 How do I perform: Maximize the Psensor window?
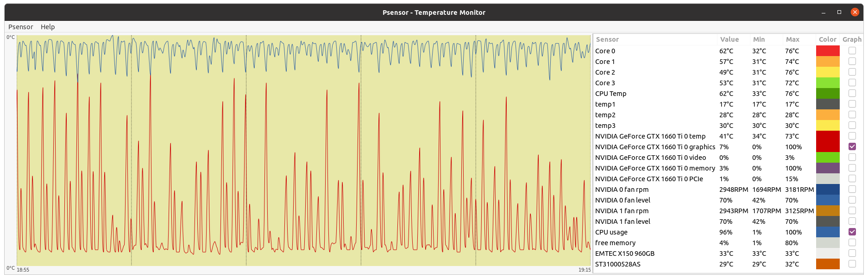tap(839, 13)
